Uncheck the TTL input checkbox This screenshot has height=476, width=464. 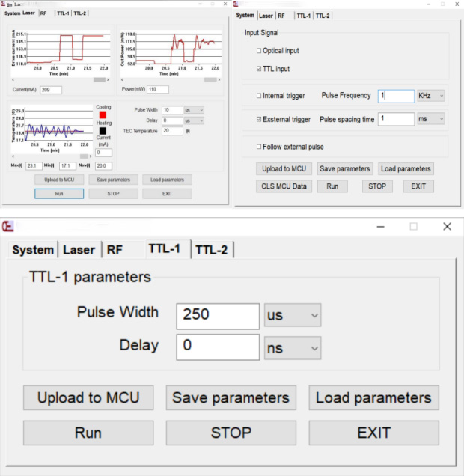point(260,69)
